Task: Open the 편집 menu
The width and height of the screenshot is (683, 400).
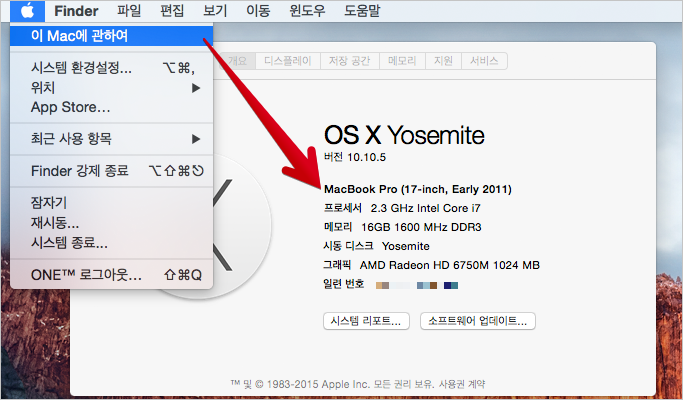Action: [x=172, y=11]
